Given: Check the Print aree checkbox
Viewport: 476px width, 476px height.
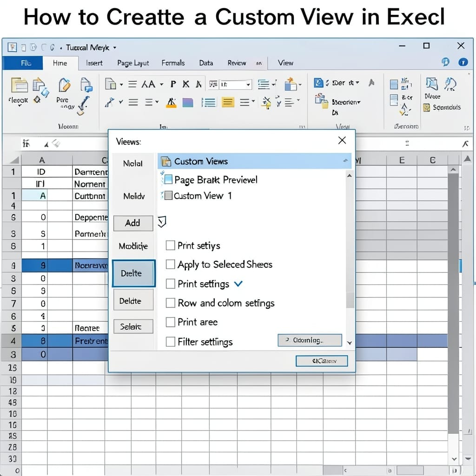Looking at the screenshot, I should pos(170,322).
